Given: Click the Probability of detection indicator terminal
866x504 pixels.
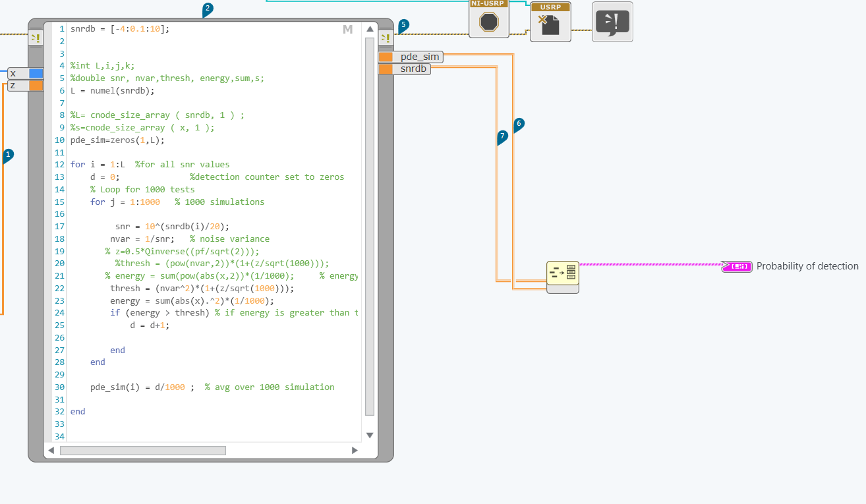Looking at the screenshot, I should [x=736, y=266].
